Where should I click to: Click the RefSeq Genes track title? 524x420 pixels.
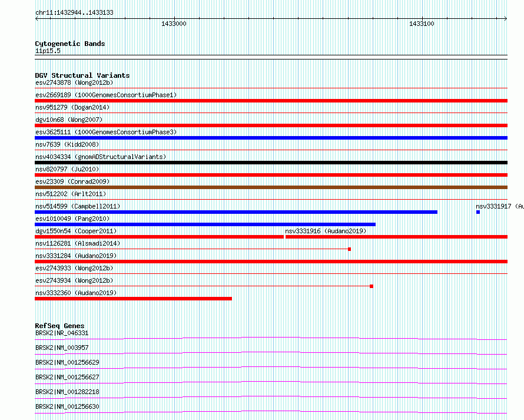pyautogui.click(x=59, y=326)
